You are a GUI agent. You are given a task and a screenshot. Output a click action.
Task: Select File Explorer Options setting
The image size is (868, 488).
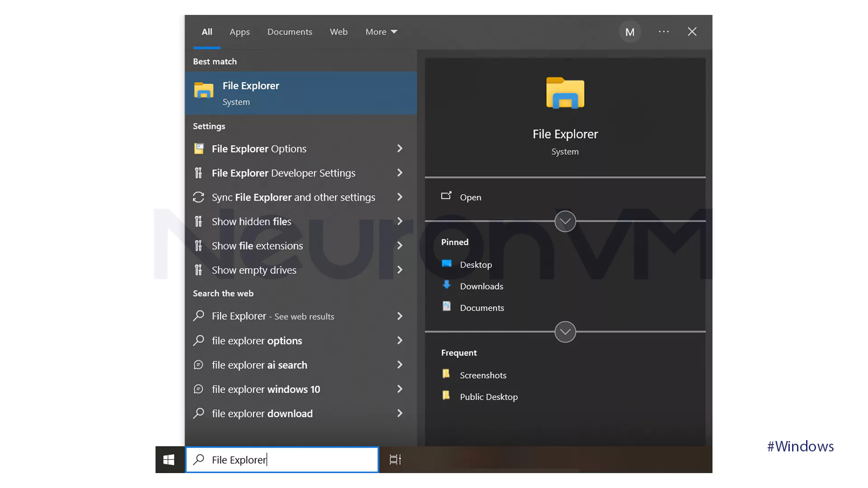point(301,149)
